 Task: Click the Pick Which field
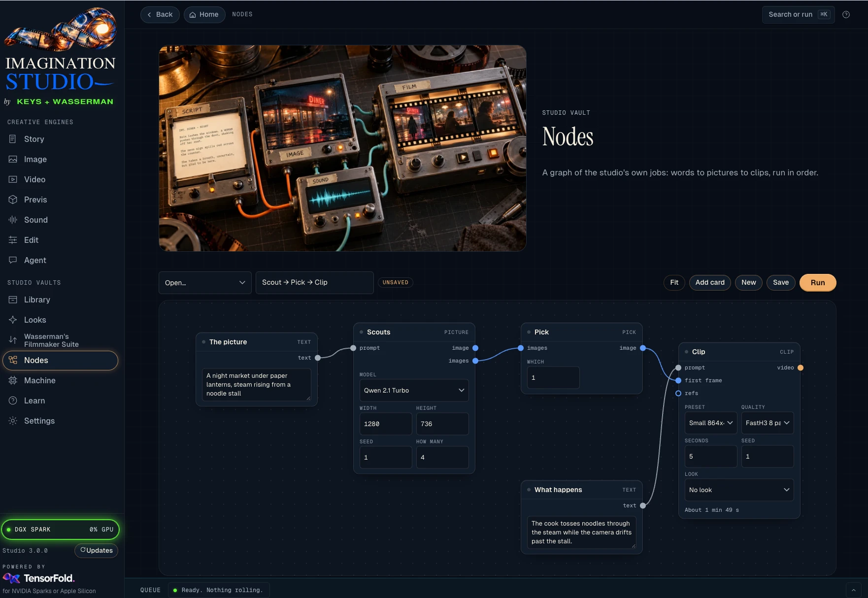pos(553,378)
